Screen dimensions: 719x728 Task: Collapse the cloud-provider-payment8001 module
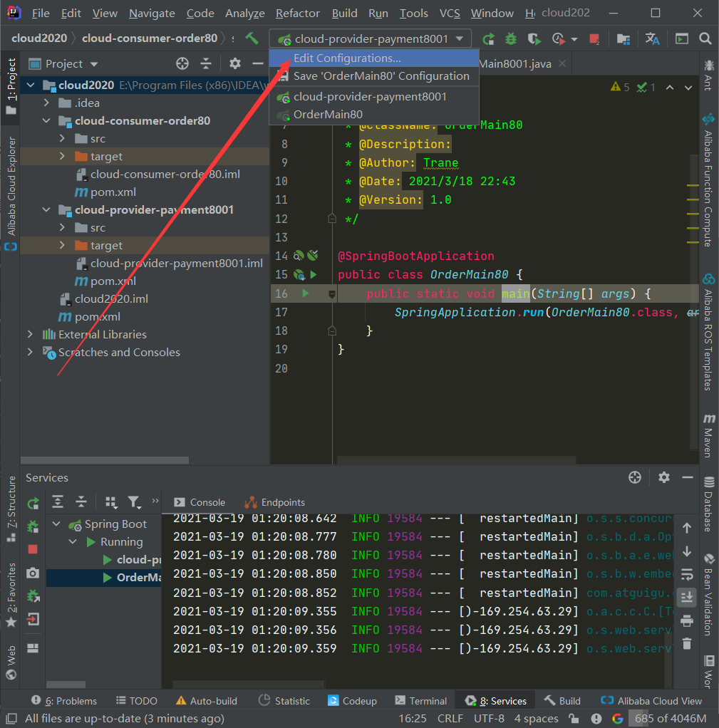click(46, 210)
